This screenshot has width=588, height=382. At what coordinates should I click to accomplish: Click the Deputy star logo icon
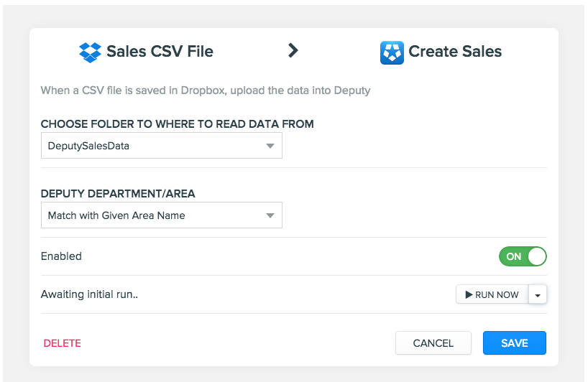click(x=392, y=52)
